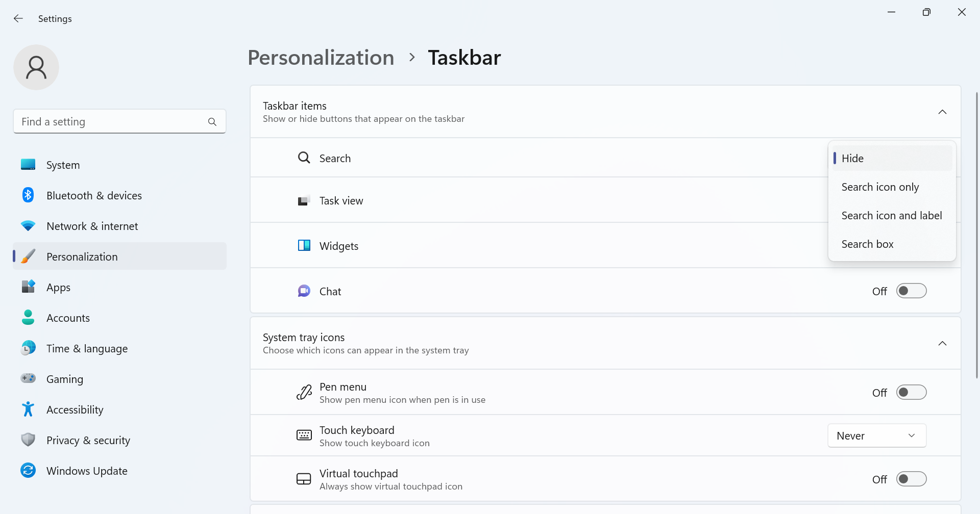This screenshot has height=514, width=980.
Task: Click the back arrow icon
Action: (x=18, y=19)
